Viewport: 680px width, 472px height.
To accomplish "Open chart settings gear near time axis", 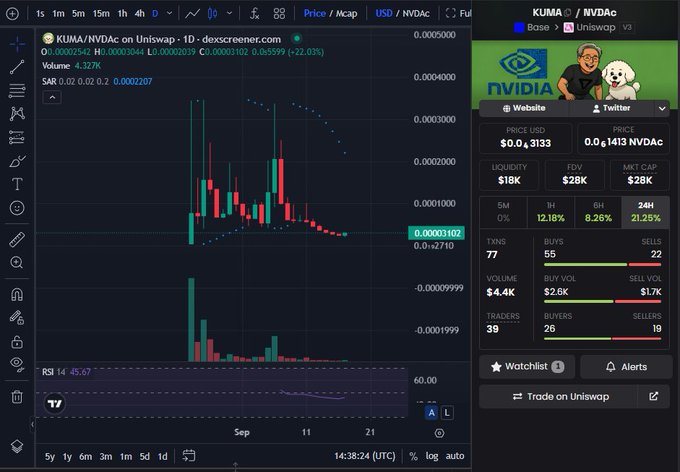I will click(439, 433).
